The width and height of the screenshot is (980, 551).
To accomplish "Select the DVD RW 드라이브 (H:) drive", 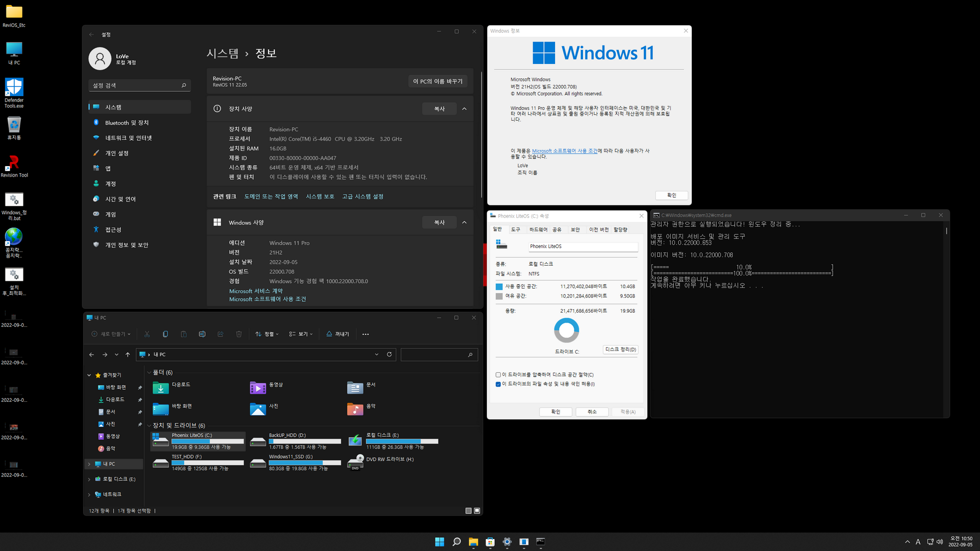I will point(382,462).
